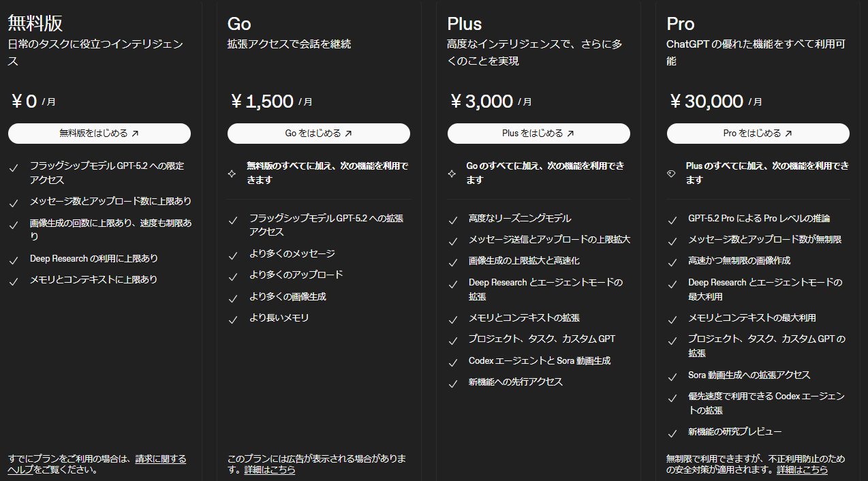This screenshot has width=868, height=481.
Task: Click the arrow icon inside the Go をはじめる button
Action: tap(347, 133)
